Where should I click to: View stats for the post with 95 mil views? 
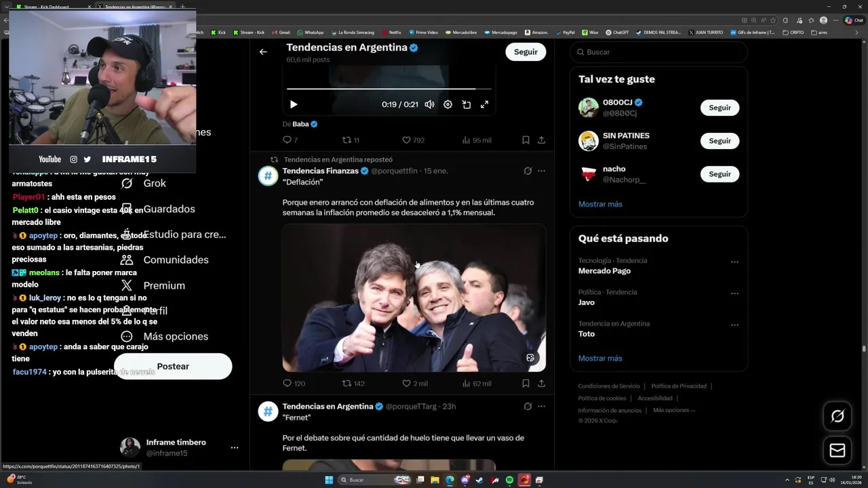[476, 140]
